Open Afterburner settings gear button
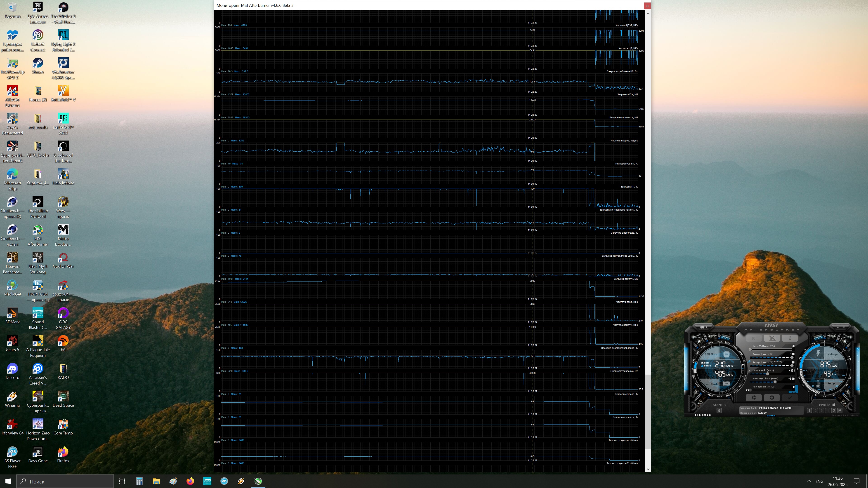 pos(754,397)
